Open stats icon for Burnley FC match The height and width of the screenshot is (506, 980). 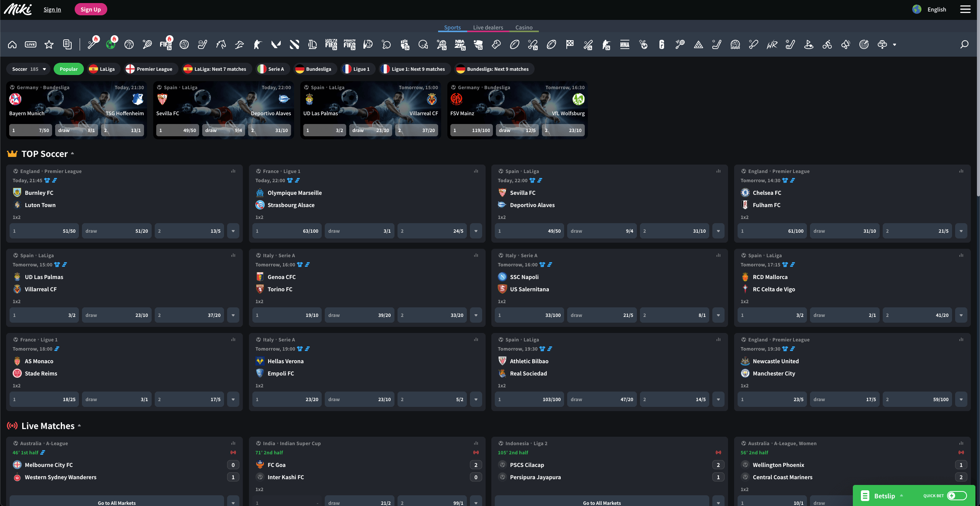pyautogui.click(x=233, y=171)
